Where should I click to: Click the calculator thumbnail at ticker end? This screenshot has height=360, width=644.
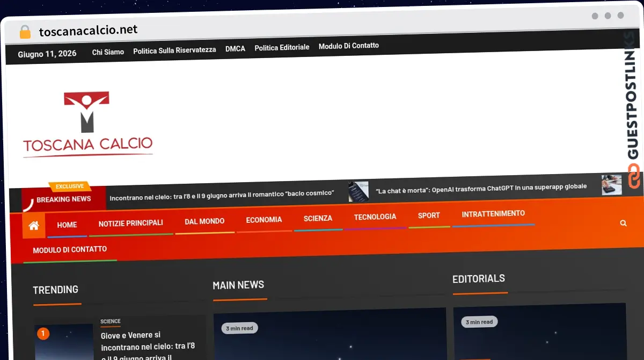click(611, 185)
